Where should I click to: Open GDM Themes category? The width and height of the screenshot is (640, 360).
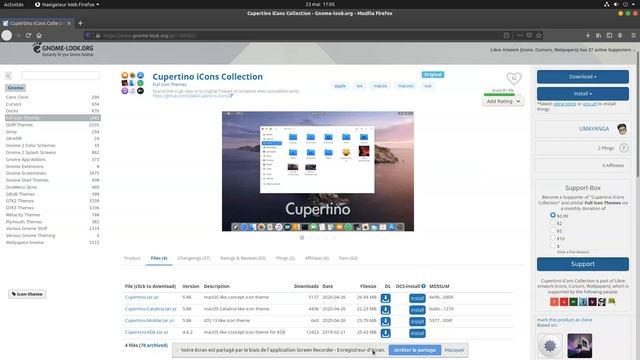19,124
